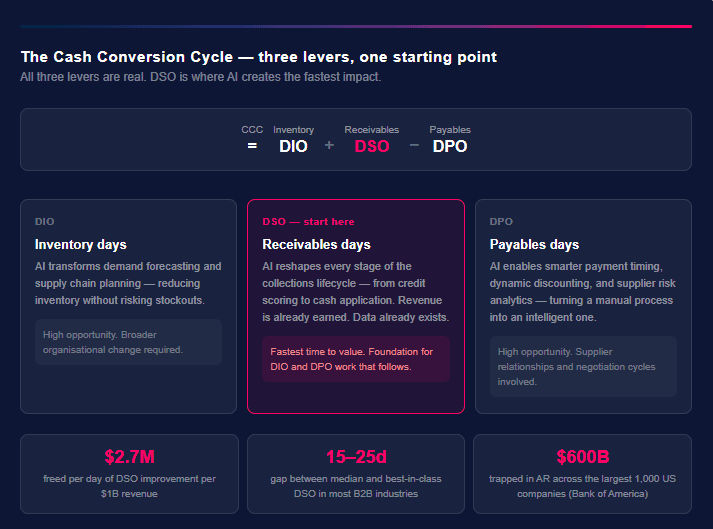Click the demand forecasting description in DIO card
This screenshot has width=713, height=529.
128,283
